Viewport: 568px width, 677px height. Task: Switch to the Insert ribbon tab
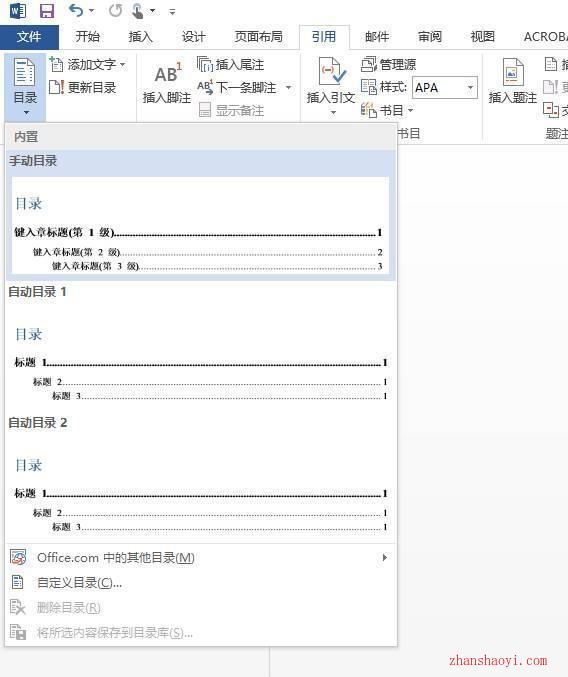tap(141, 37)
